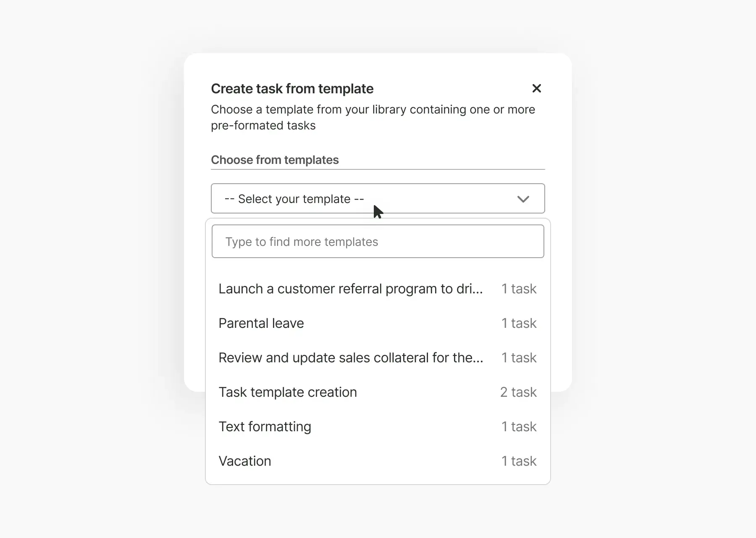Click the '1 task' count beside Vacation
Image resolution: width=756 pixels, height=538 pixels.
pos(519,461)
